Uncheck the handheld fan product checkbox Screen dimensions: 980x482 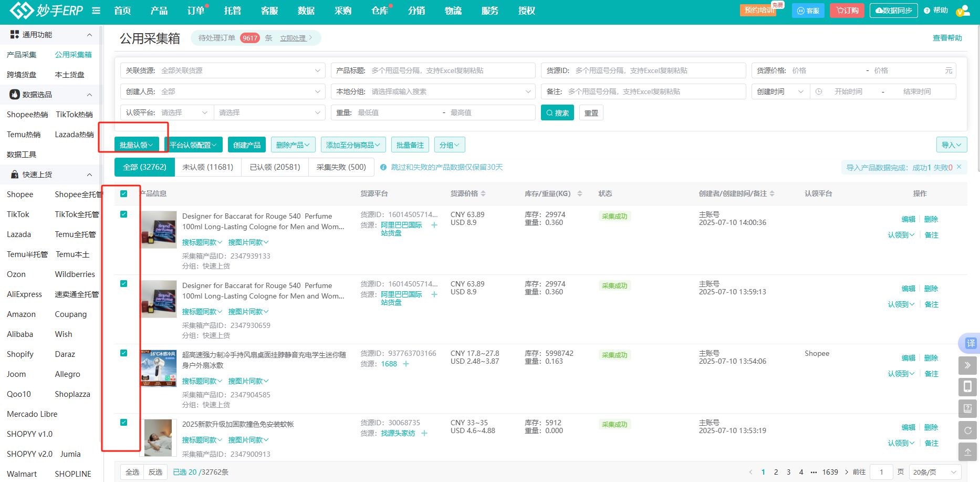pyautogui.click(x=124, y=353)
